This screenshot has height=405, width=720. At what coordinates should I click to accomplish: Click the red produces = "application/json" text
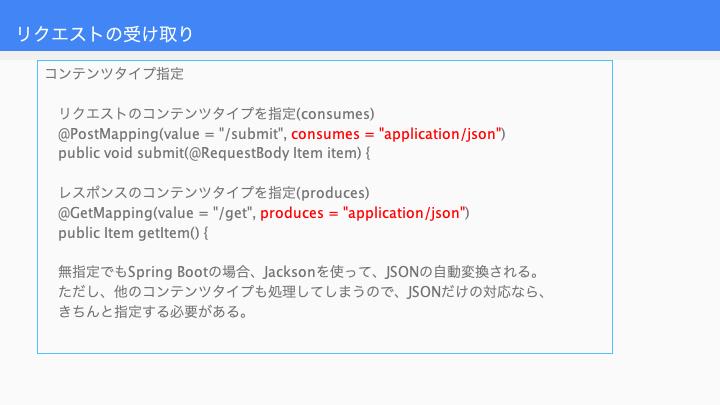tap(363, 213)
